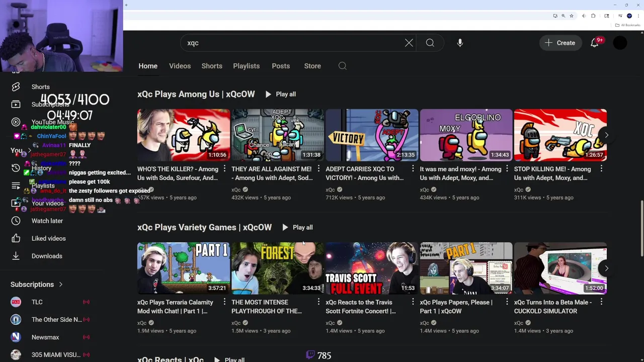The height and width of the screenshot is (362, 644).
Task: Click the magnifier search button
Action: click(430, 43)
